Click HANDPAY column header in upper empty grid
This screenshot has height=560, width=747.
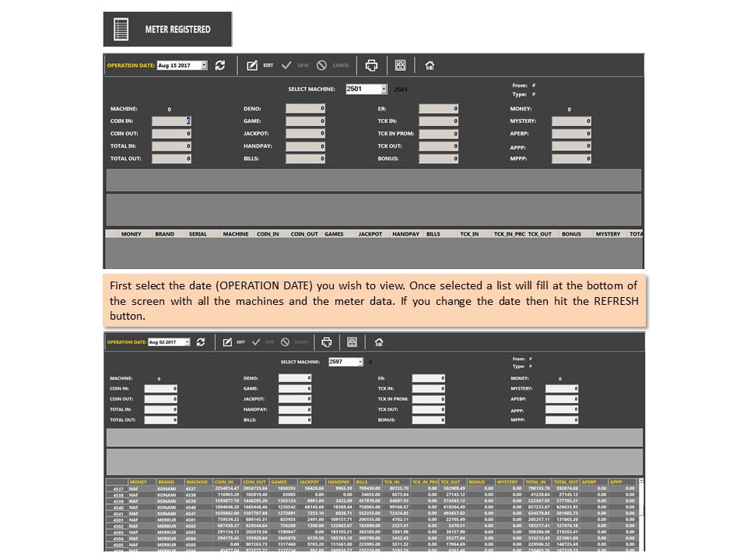tap(406, 234)
